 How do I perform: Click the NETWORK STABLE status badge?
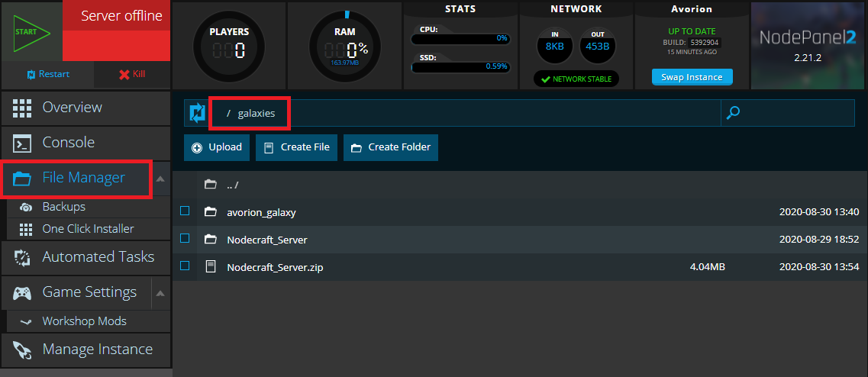(576, 79)
